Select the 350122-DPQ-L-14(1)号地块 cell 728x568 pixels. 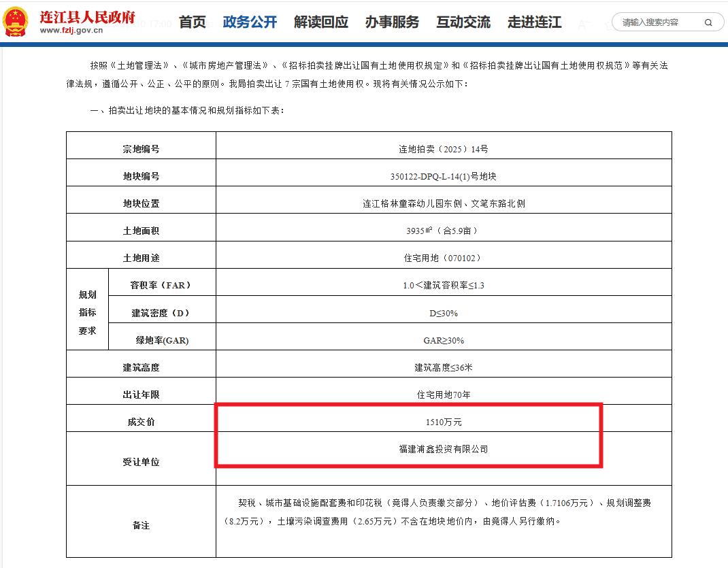[x=444, y=176]
